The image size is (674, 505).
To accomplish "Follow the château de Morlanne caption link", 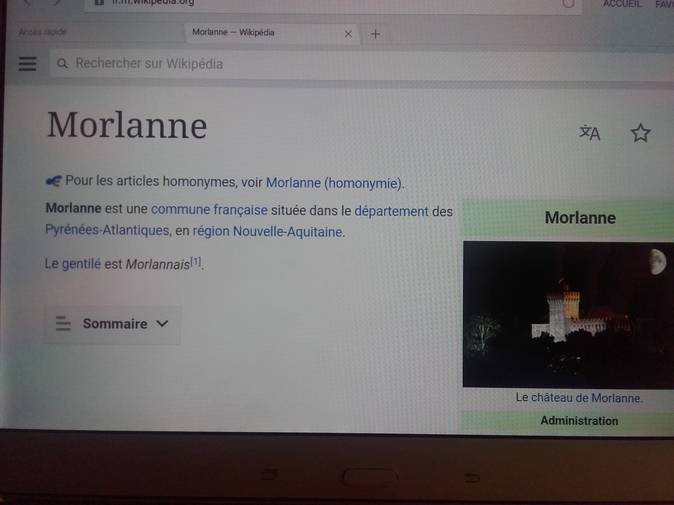I will click(x=586, y=398).
